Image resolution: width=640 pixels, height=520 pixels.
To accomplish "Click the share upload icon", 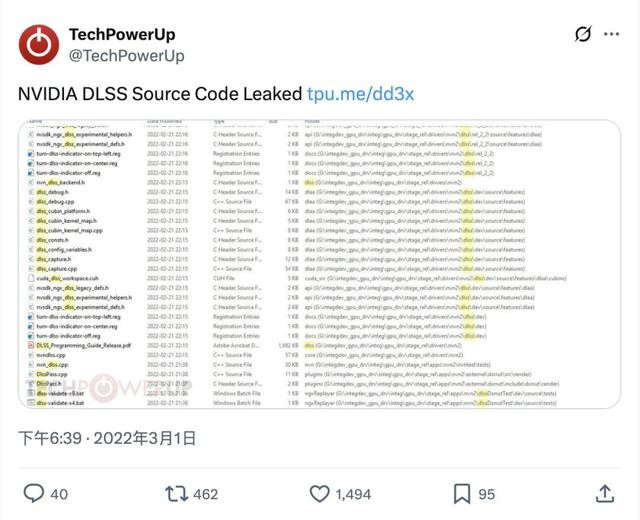I will point(604,493).
